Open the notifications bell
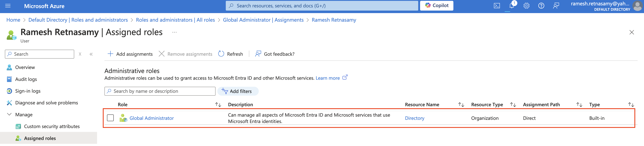 coord(511,6)
